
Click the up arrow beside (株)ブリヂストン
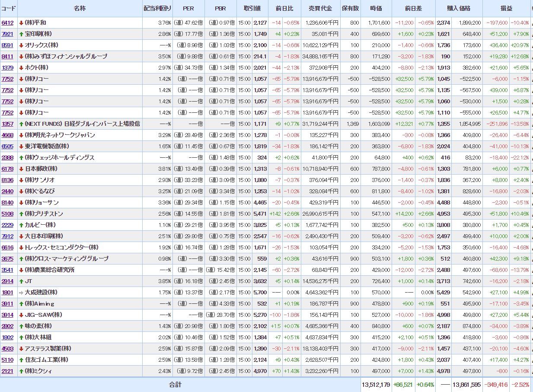[21, 214]
